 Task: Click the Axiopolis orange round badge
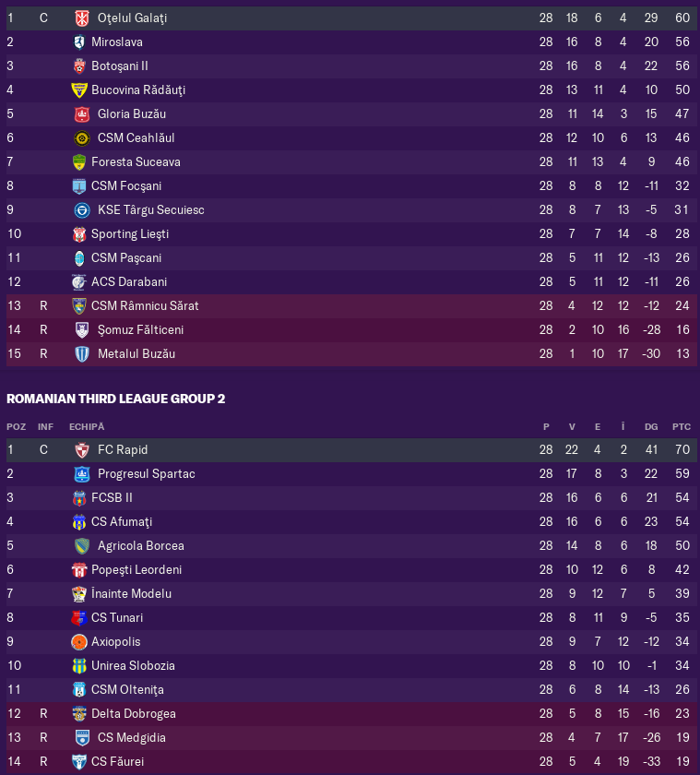click(x=79, y=642)
